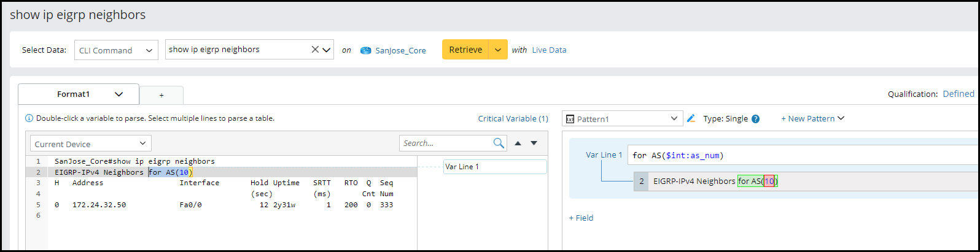Image resolution: width=980 pixels, height=252 pixels.
Task: Jump to previous search result arrow
Action: pos(518,143)
